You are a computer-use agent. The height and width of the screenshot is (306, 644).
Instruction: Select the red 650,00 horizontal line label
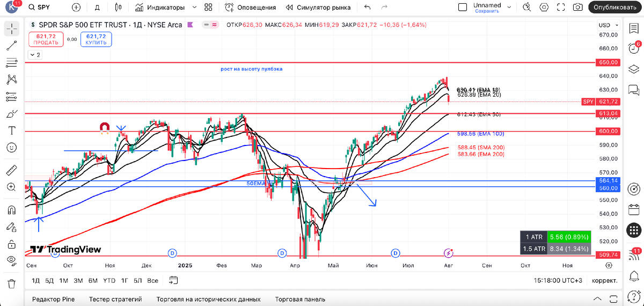tap(608, 62)
